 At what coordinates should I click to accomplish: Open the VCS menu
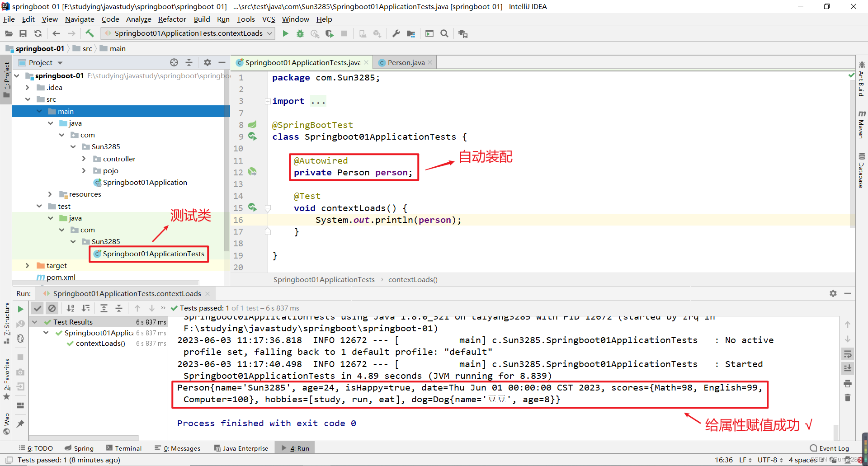click(x=269, y=19)
